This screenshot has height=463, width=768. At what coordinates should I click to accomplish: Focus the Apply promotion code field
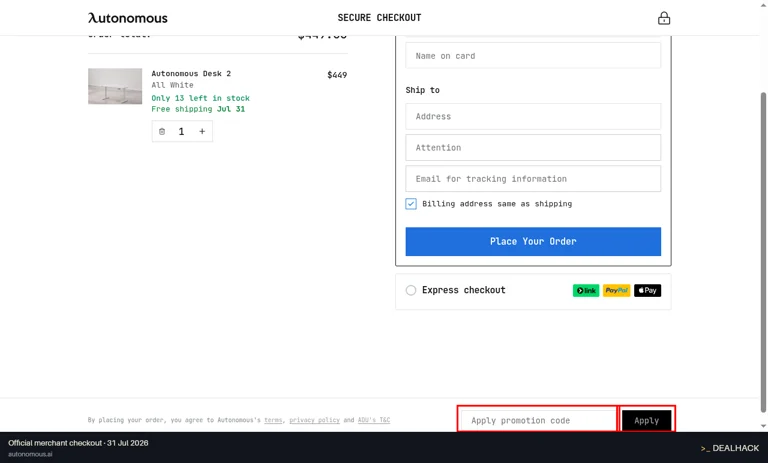click(537, 420)
